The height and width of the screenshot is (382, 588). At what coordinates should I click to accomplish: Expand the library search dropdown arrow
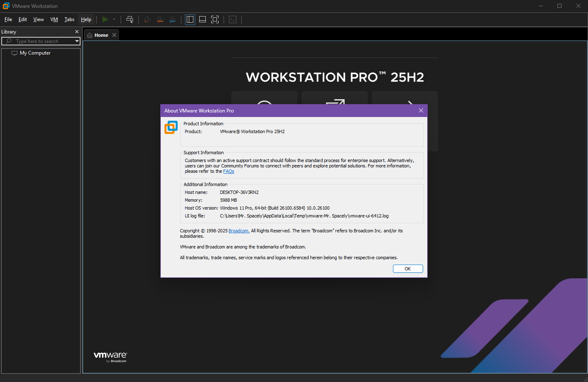(x=77, y=41)
